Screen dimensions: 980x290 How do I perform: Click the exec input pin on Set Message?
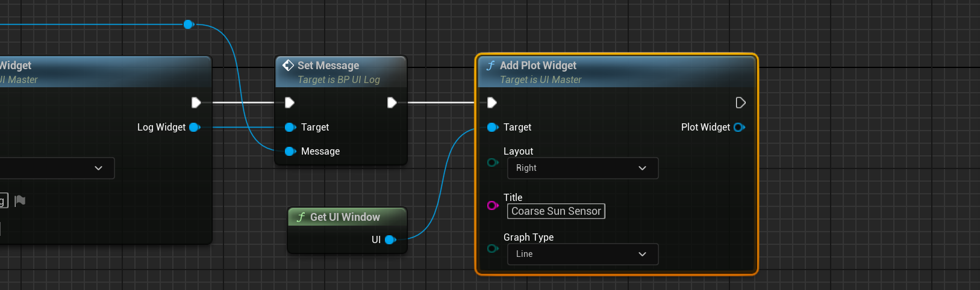tap(290, 103)
